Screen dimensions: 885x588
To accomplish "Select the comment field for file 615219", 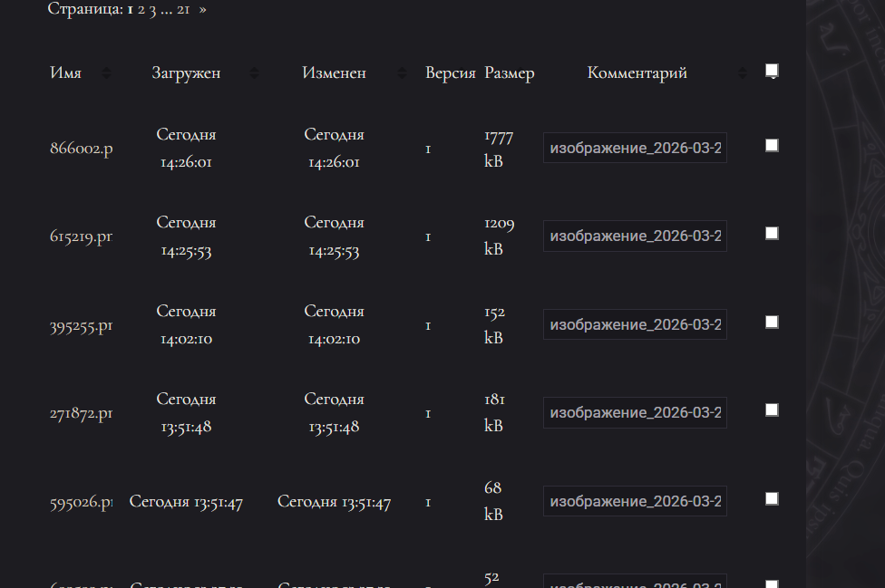I will pos(635,236).
